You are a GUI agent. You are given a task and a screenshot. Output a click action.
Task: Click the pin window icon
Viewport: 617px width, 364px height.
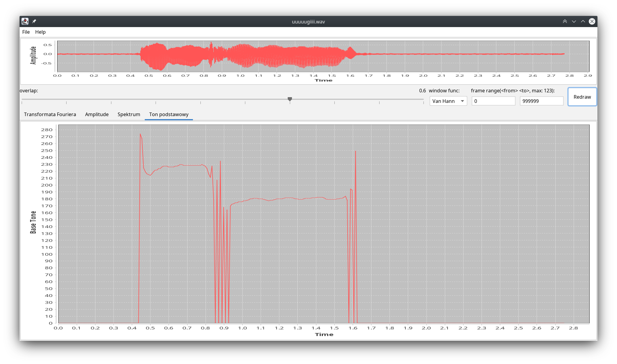tap(34, 21)
